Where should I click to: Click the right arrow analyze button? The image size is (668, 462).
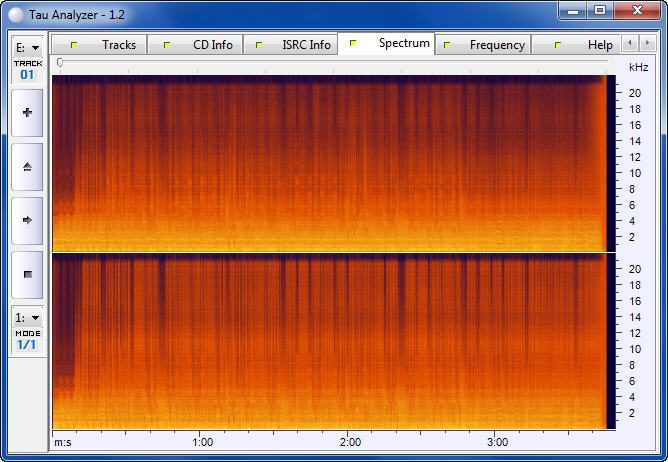[x=27, y=220]
